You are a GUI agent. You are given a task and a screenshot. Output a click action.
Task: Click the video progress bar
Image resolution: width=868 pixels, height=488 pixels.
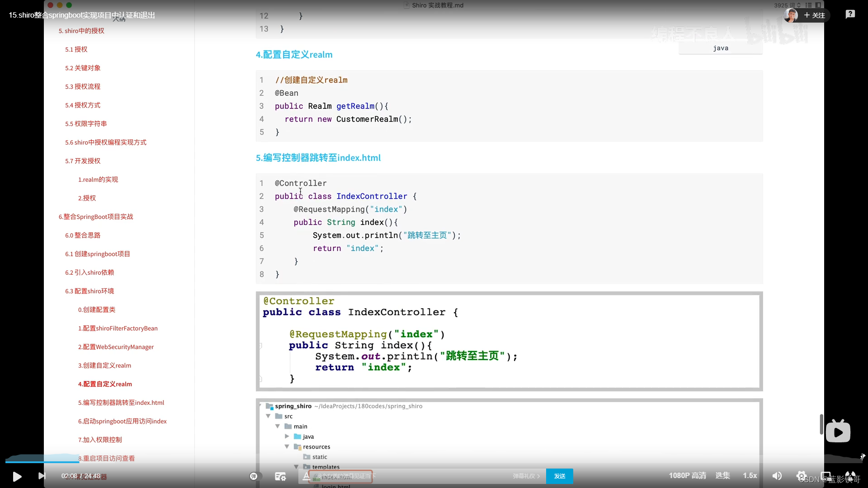click(x=434, y=462)
